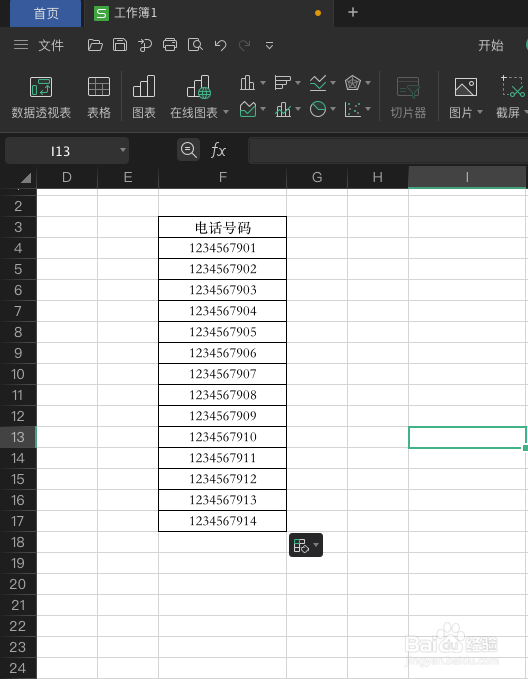Image resolution: width=528 pixels, height=679 pixels.
Task: Open scatter chart dropdown arrow
Action: [368, 109]
